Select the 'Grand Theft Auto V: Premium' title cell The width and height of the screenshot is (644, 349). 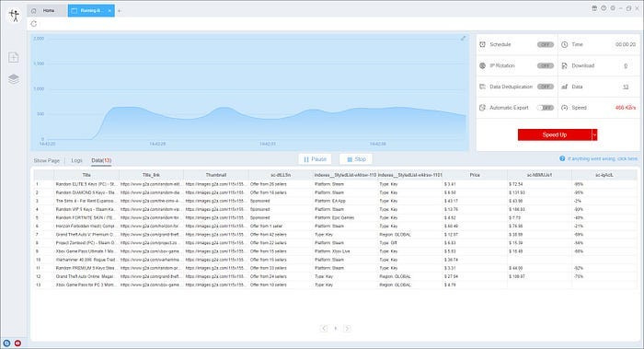[x=86, y=235]
